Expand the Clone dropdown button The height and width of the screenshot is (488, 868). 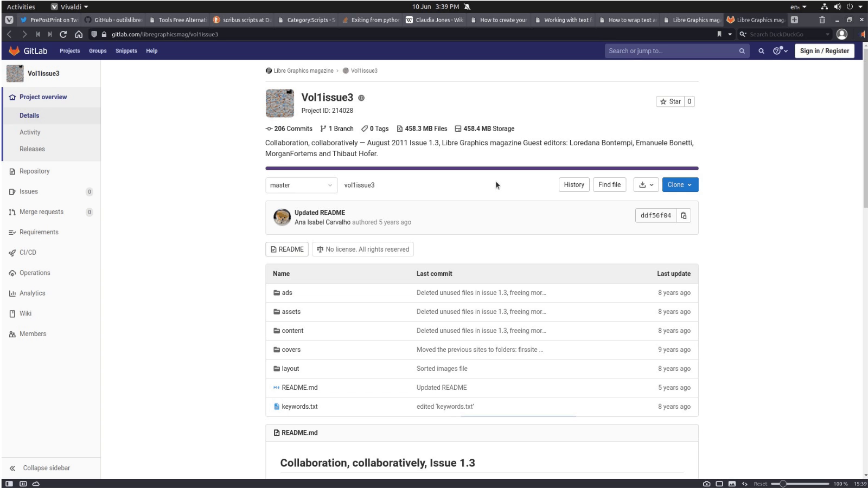(x=680, y=185)
